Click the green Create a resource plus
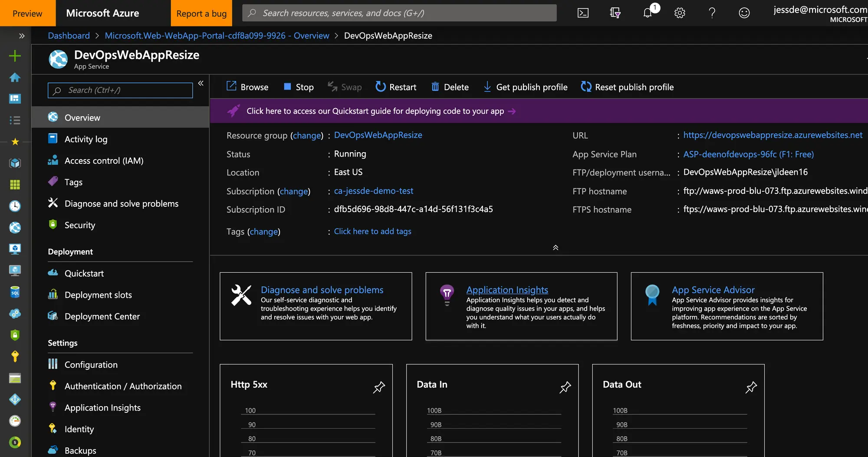Viewport: 868px width, 457px height. point(15,55)
